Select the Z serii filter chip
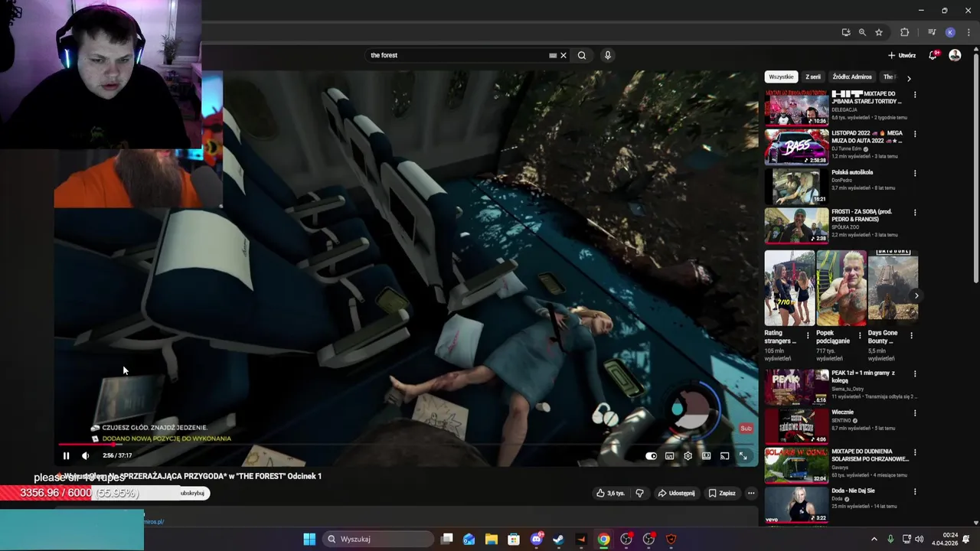The image size is (980, 551). pyautogui.click(x=813, y=77)
